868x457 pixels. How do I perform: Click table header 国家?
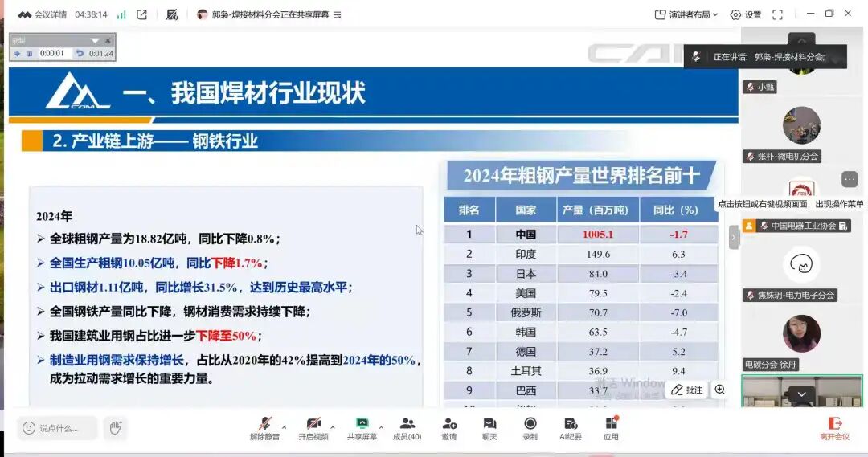(526, 210)
